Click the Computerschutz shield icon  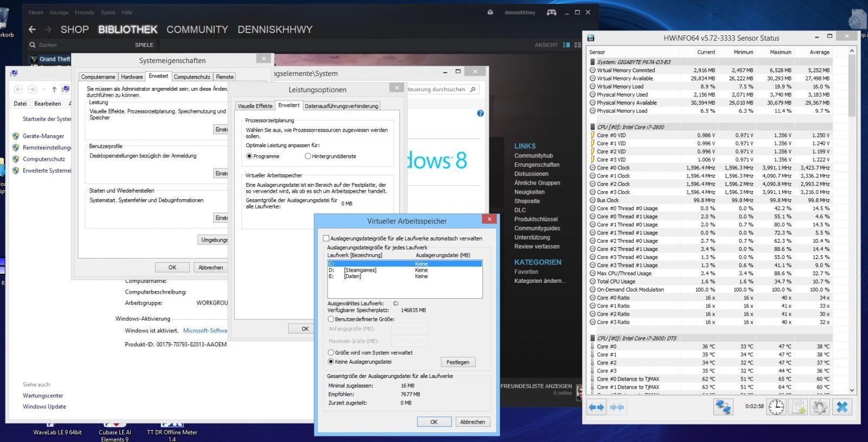16,159
